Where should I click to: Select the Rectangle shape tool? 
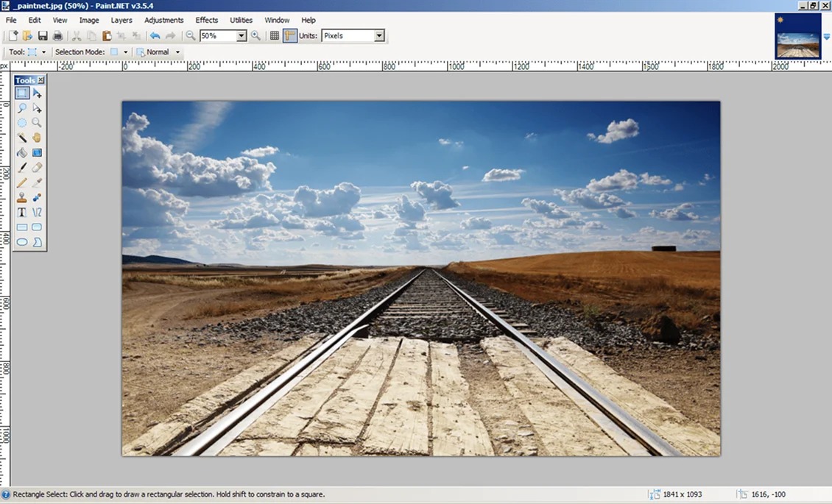coord(22,227)
